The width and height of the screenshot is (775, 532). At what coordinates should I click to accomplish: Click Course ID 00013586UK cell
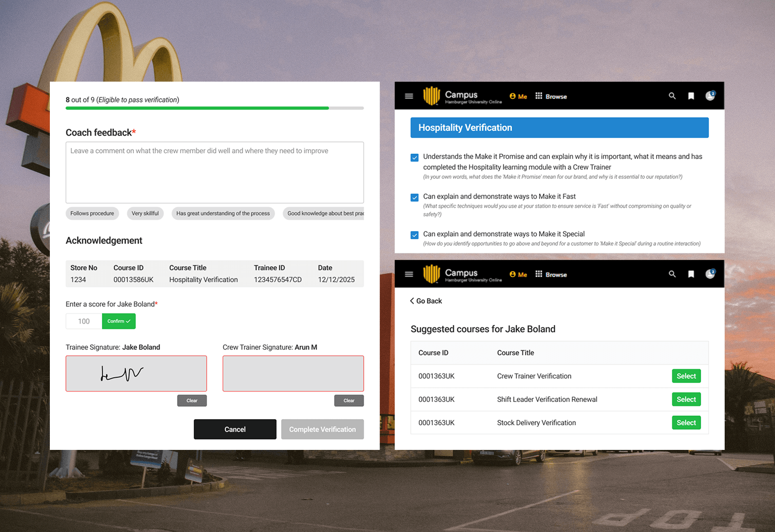click(133, 280)
